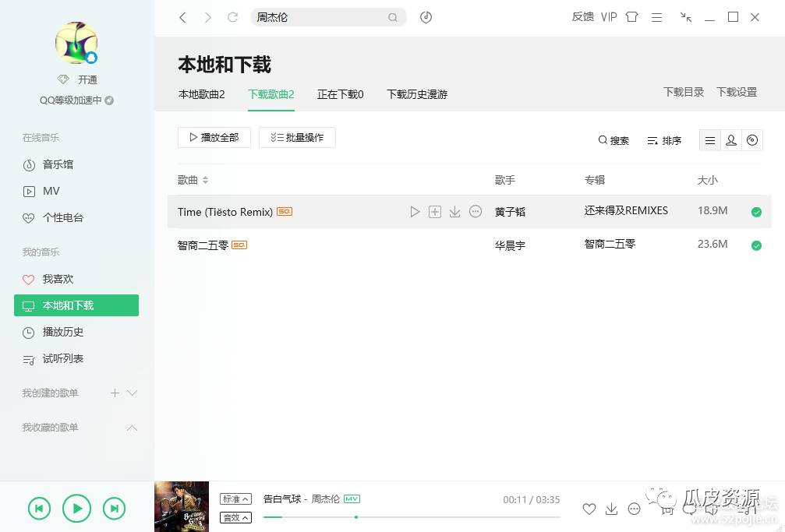Select the song 智商二五零 title
The image size is (785, 532).
tap(203, 245)
